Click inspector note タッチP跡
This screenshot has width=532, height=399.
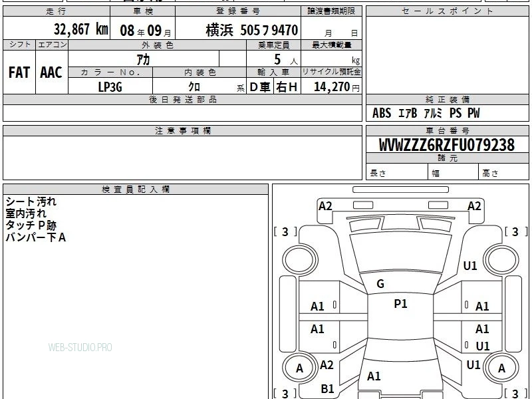point(31,225)
